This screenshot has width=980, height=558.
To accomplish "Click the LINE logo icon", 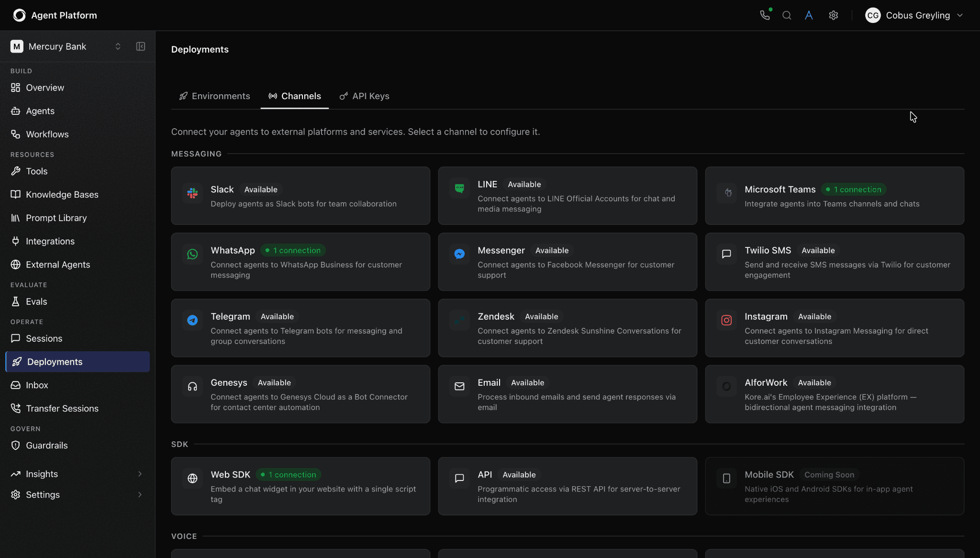I will [459, 188].
